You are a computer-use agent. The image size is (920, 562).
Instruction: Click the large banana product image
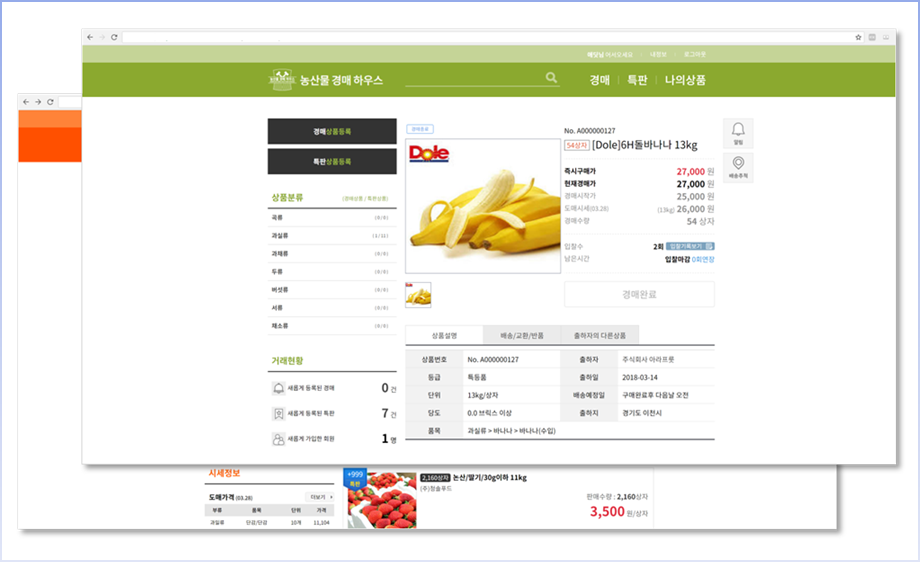483,206
